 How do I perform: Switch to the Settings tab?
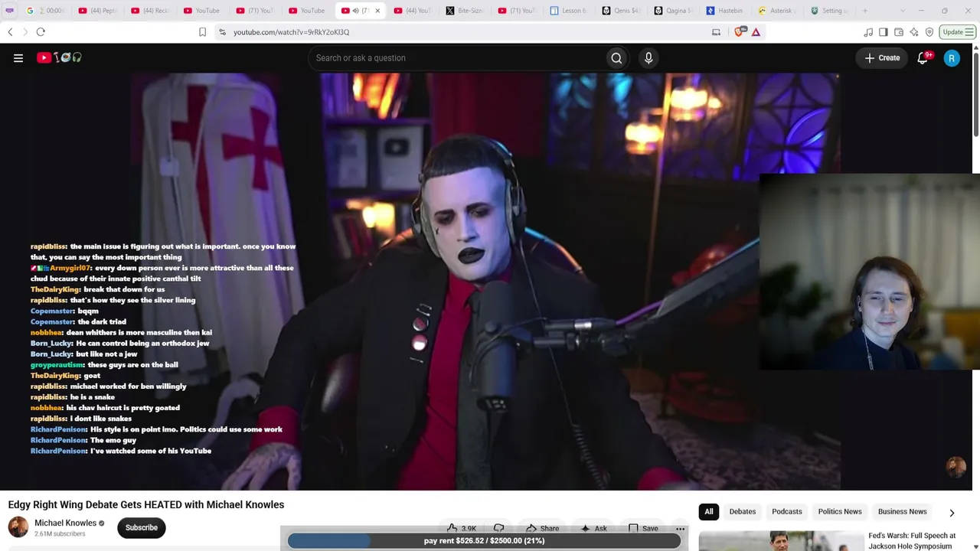coord(828,11)
